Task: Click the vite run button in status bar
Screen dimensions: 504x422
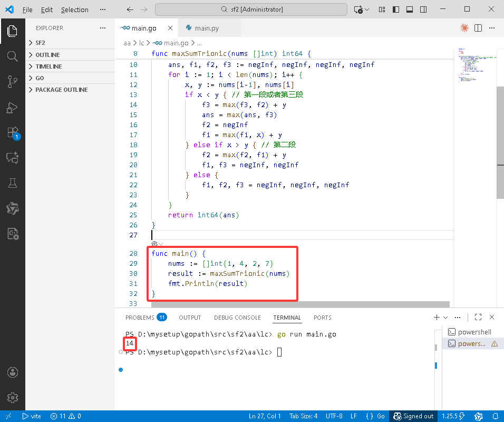Action: [x=32, y=416]
